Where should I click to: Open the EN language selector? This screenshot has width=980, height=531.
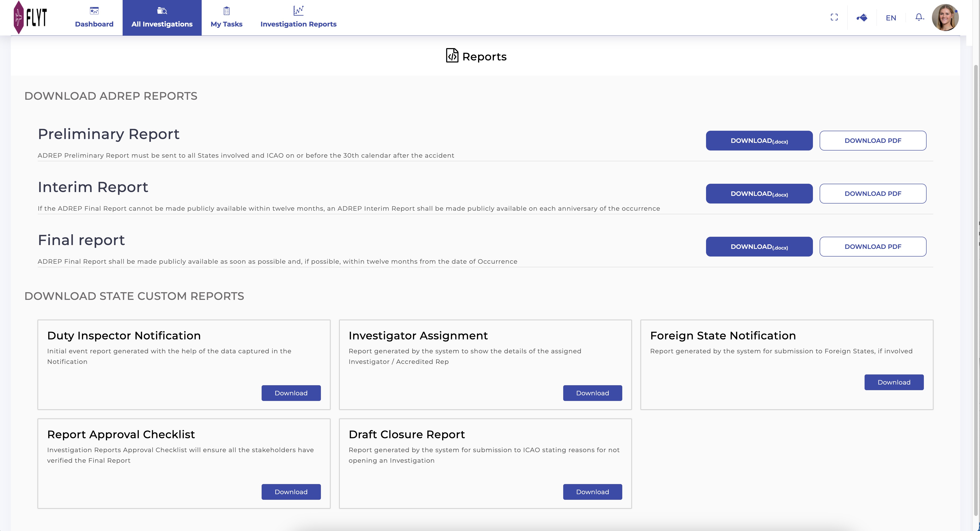tap(891, 18)
